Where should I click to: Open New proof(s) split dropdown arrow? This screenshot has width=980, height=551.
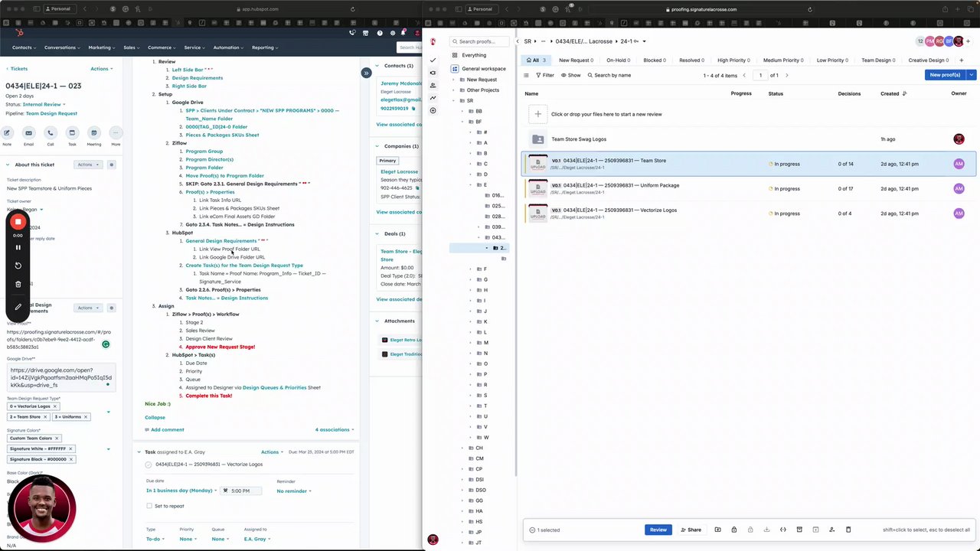pyautogui.click(x=971, y=75)
